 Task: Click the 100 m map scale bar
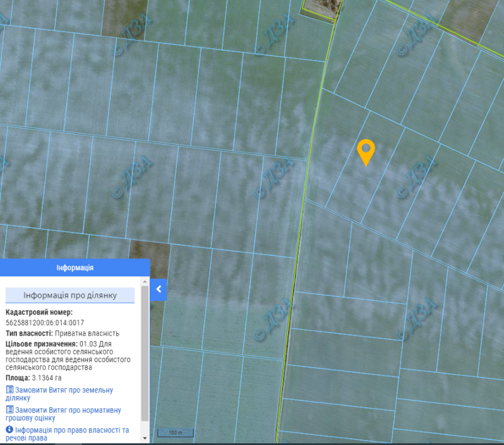[176, 433]
